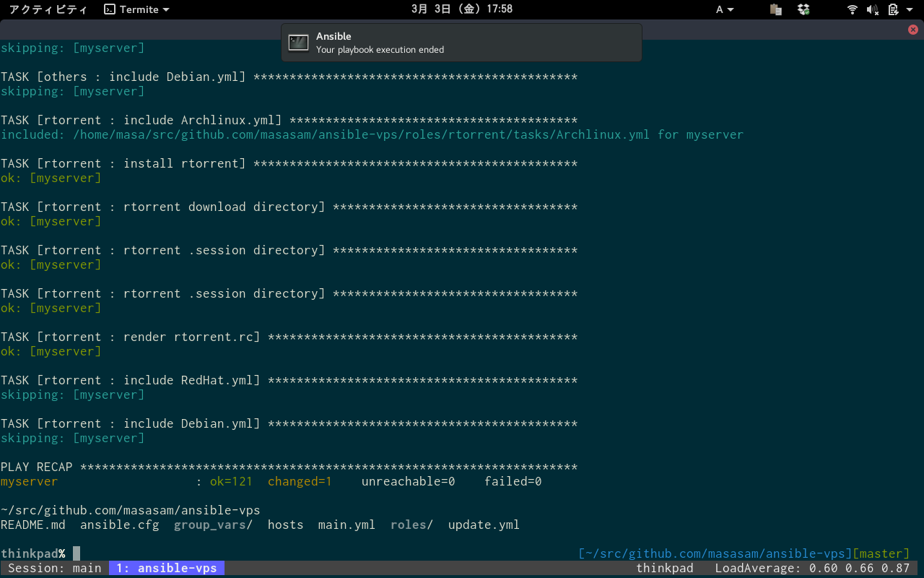Viewport: 924px width, 578px height.
Task: Click the 'main.yml' file name
Action: click(x=346, y=525)
